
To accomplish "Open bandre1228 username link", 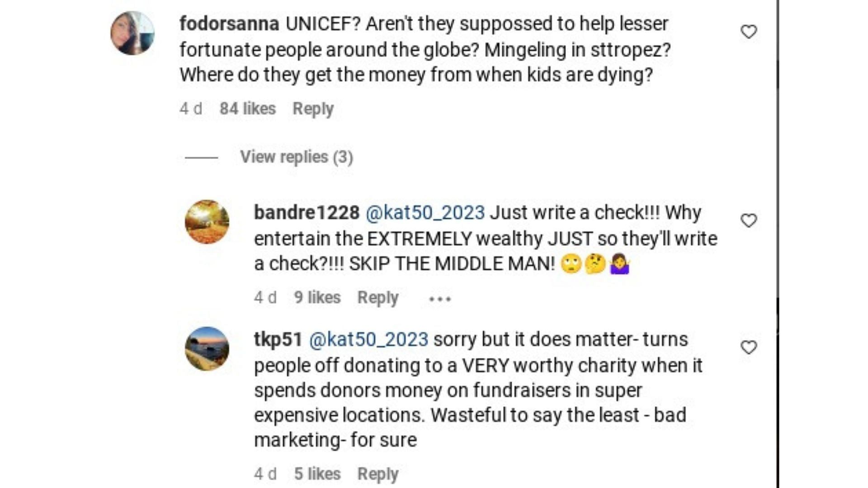I will pyautogui.click(x=307, y=213).
